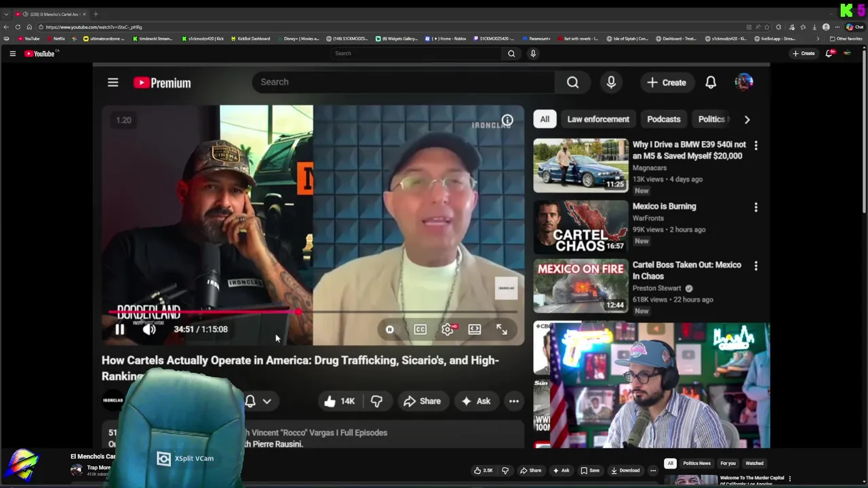Show more category chips with the right arrow

point(747,119)
